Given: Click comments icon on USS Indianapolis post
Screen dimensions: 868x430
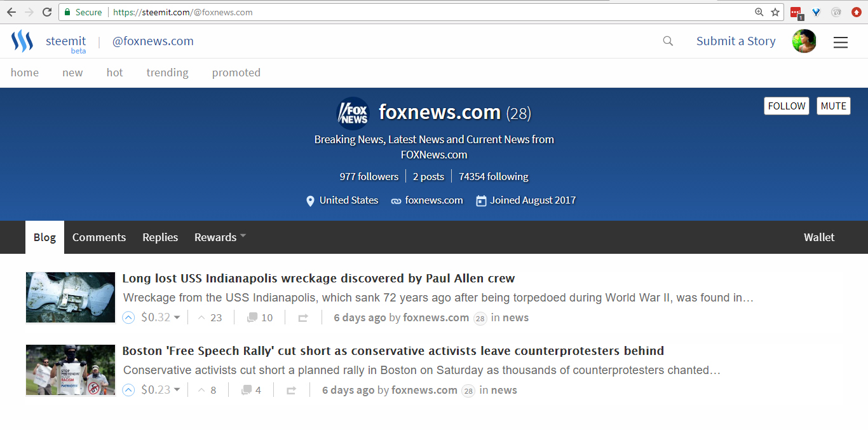Looking at the screenshot, I should pos(252,317).
